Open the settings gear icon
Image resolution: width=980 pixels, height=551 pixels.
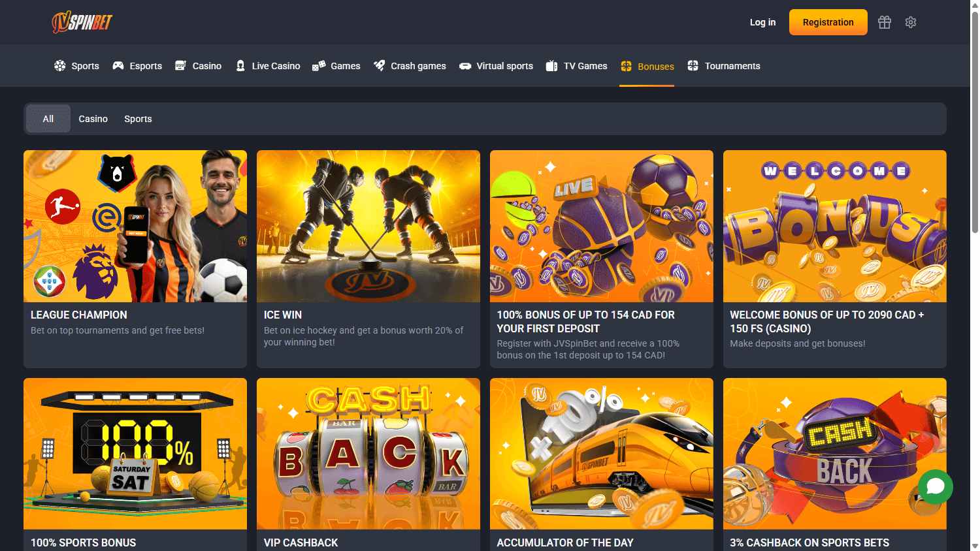coord(910,22)
